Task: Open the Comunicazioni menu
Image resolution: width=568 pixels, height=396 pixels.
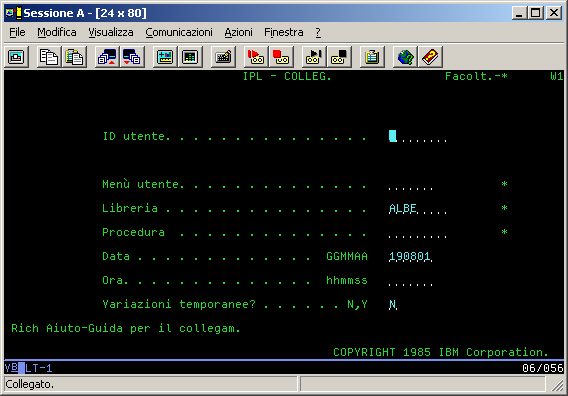Action: pos(179,32)
